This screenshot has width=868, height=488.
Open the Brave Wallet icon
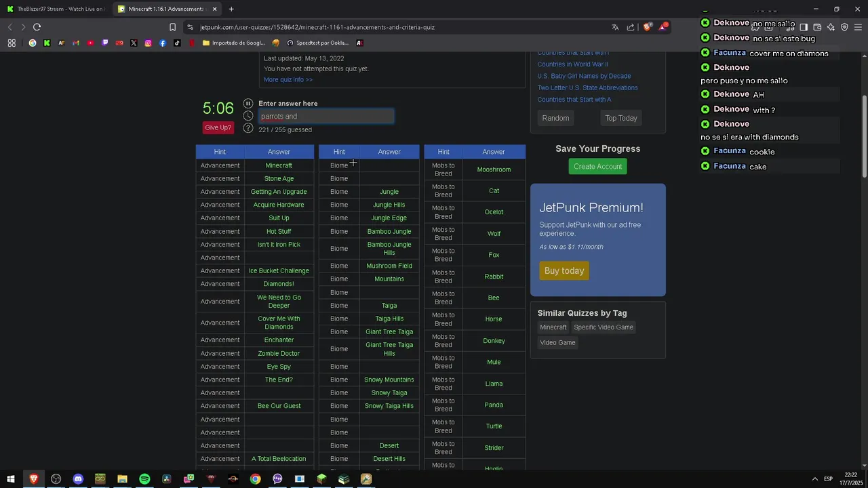tap(817, 27)
